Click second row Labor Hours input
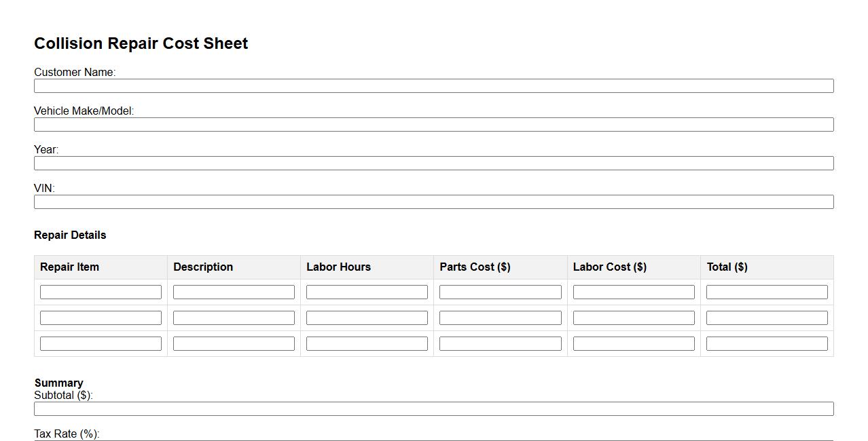This screenshot has height=441, width=868. pos(367,318)
